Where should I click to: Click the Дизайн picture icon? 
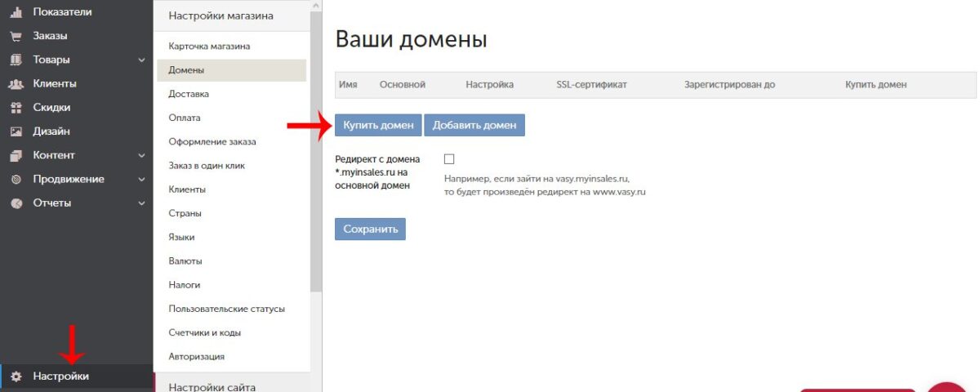pos(16,131)
